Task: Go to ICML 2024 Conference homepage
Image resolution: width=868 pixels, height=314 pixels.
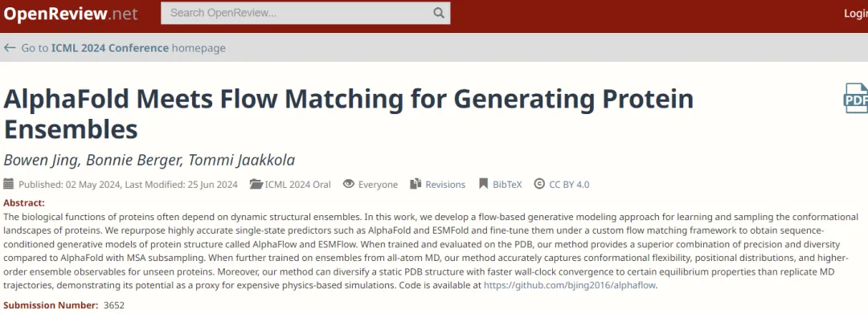Action: [123, 48]
